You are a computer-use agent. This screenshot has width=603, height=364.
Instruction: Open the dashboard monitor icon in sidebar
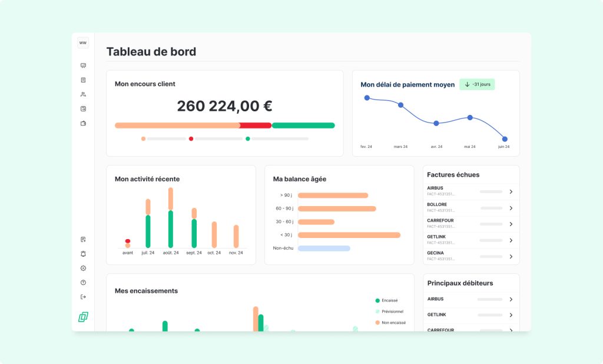[x=83, y=67]
